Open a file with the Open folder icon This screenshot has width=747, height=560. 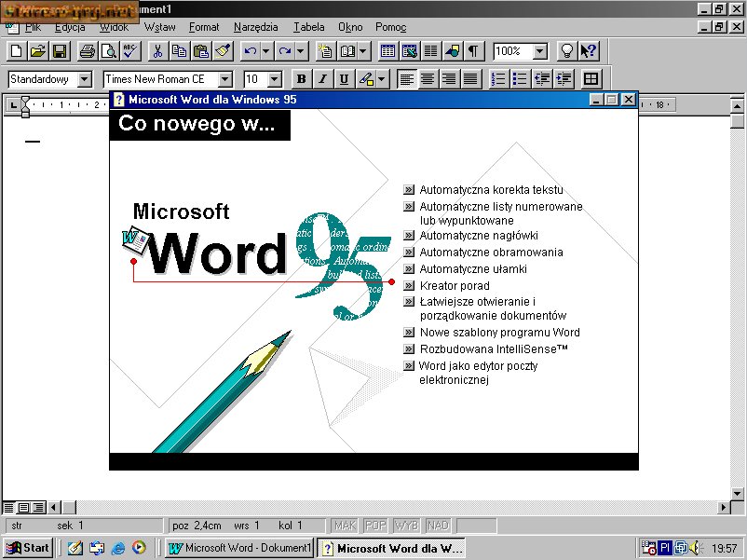click(37, 51)
